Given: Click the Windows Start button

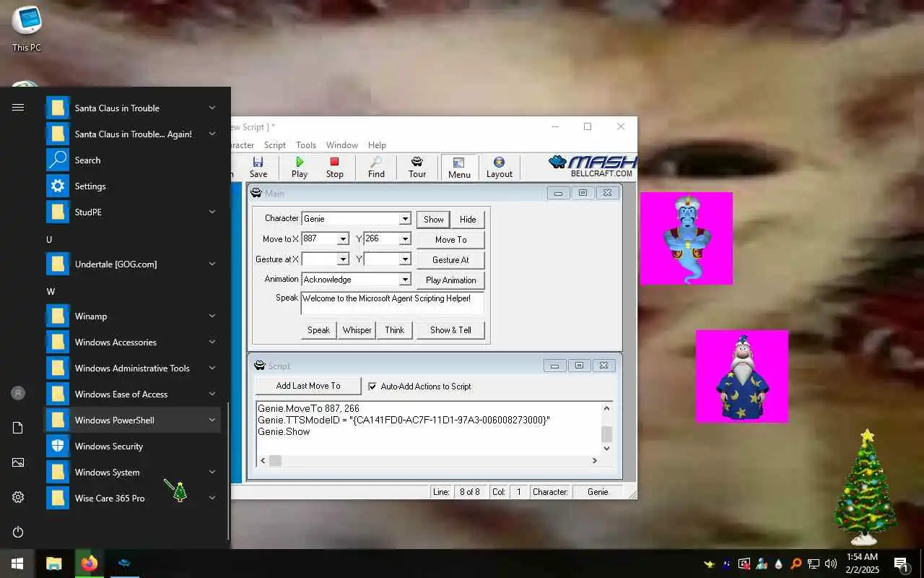Looking at the screenshot, I should (x=17, y=564).
